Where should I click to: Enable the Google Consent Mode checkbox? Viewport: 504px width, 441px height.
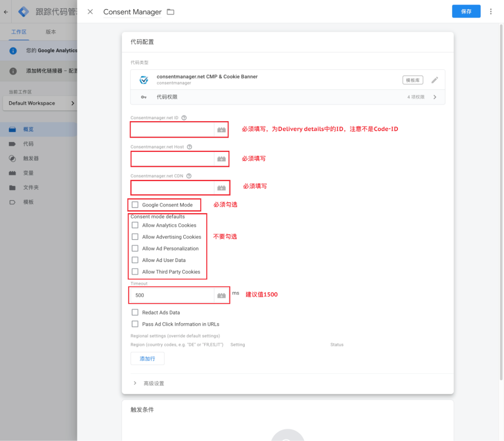pos(135,205)
